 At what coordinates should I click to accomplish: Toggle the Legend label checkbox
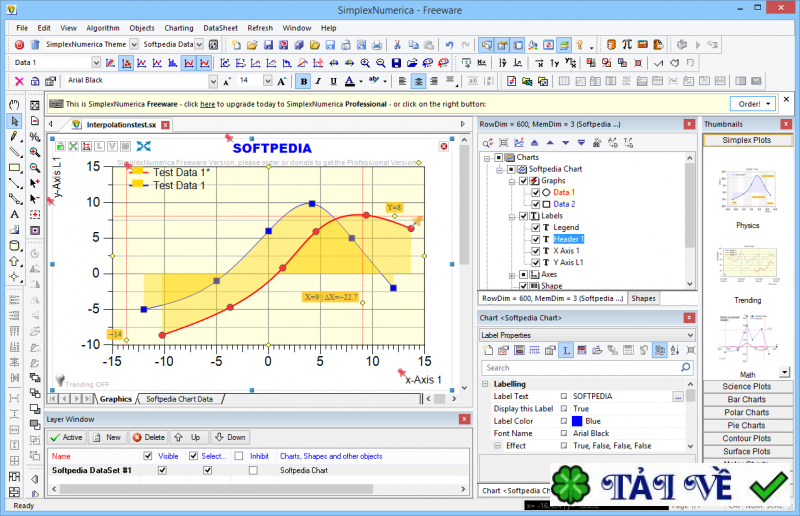coord(536,227)
